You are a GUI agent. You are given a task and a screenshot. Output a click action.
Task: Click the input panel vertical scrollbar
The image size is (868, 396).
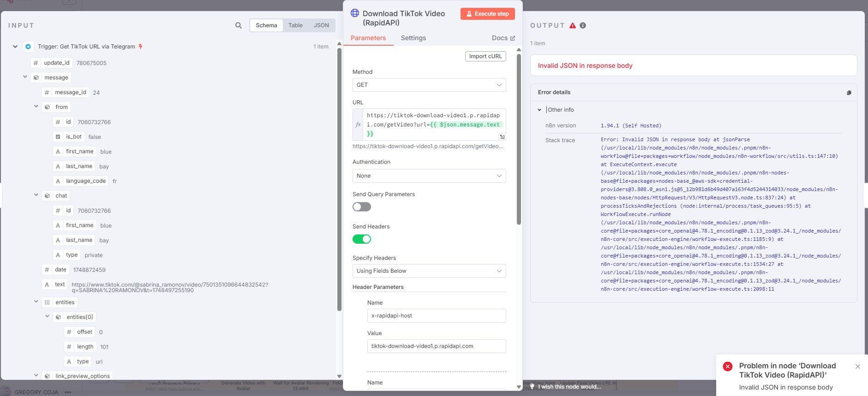pyautogui.click(x=339, y=179)
